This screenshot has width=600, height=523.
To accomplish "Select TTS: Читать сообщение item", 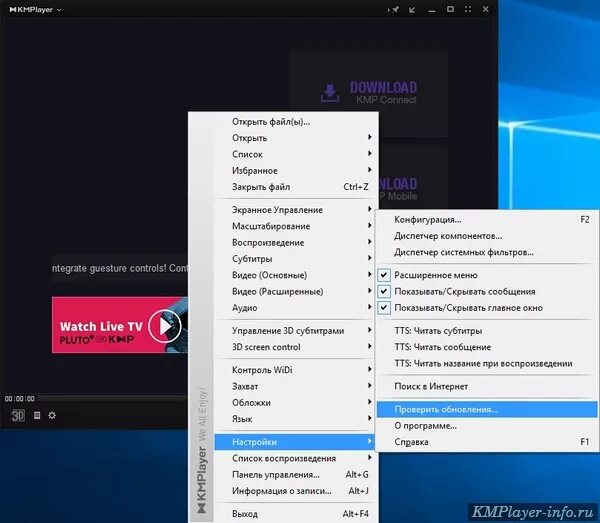I will (x=487, y=347).
